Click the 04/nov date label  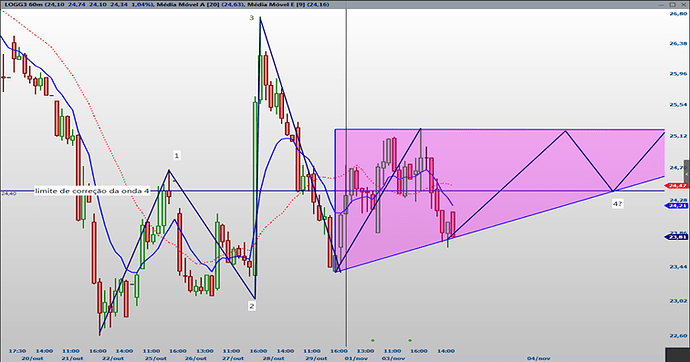539,358
